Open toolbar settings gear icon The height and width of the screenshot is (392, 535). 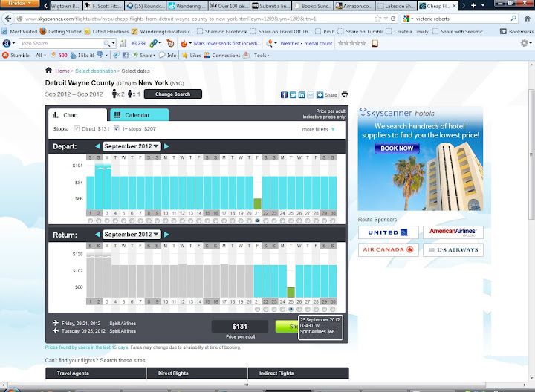pyautogui.click(x=524, y=43)
